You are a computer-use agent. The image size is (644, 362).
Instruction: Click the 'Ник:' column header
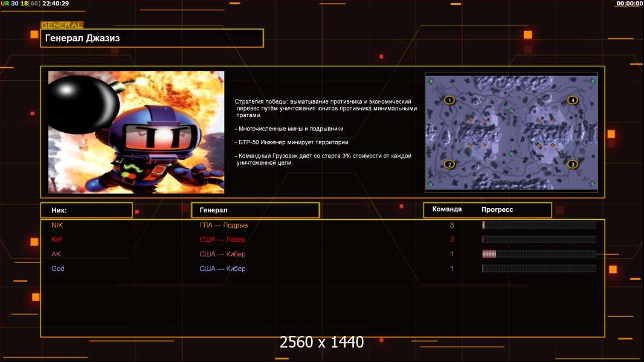86,210
